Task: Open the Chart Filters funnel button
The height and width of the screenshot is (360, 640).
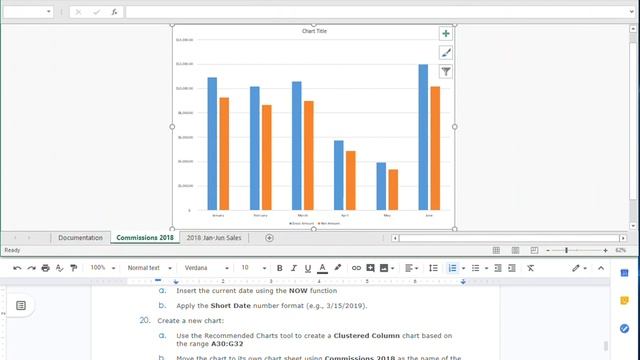Action: pos(446,71)
